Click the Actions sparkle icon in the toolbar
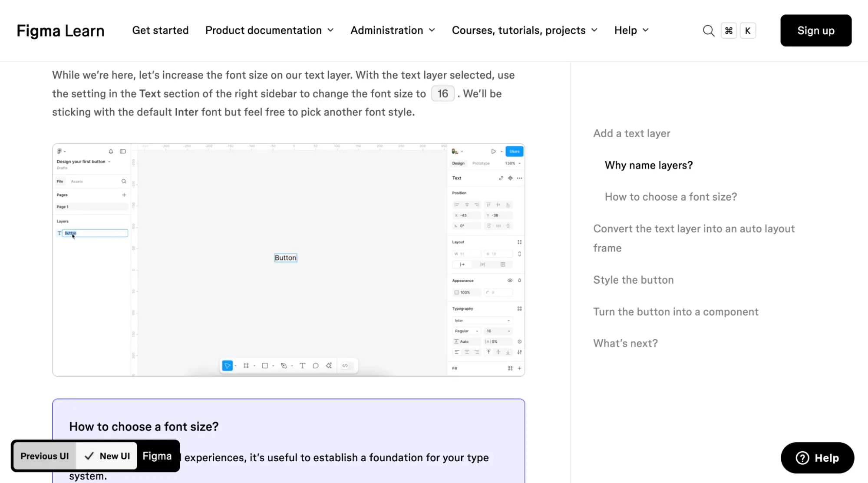The width and height of the screenshot is (868, 483). point(329,366)
